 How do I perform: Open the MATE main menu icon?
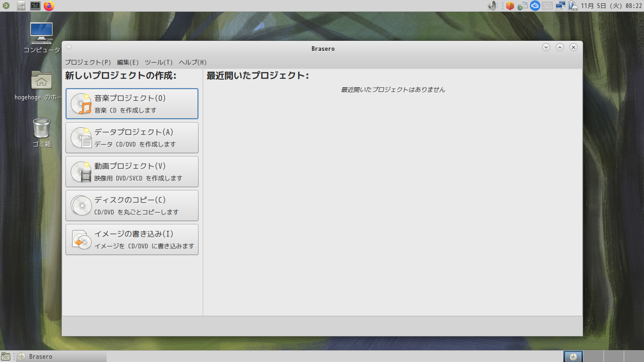[x=6, y=6]
